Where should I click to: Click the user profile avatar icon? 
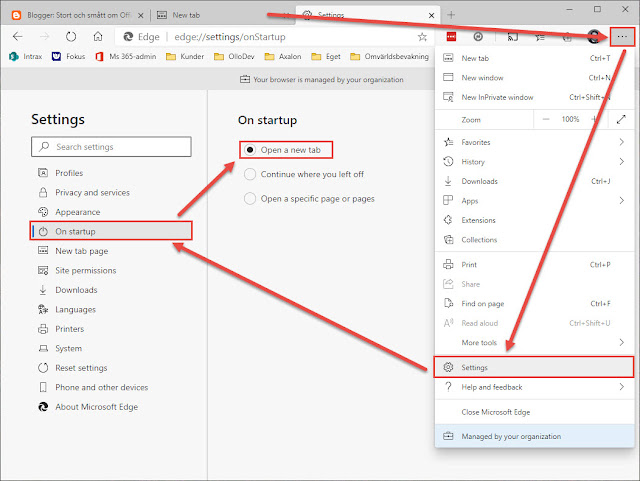(x=594, y=37)
